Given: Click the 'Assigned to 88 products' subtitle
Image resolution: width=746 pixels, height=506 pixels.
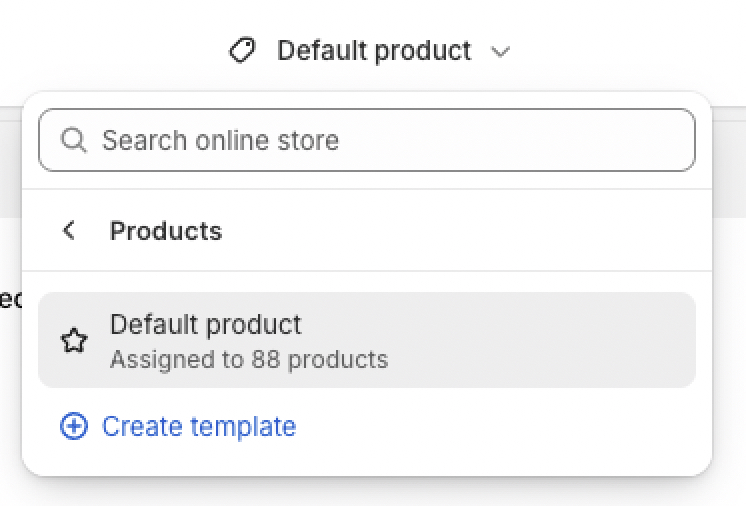Looking at the screenshot, I should click(249, 360).
